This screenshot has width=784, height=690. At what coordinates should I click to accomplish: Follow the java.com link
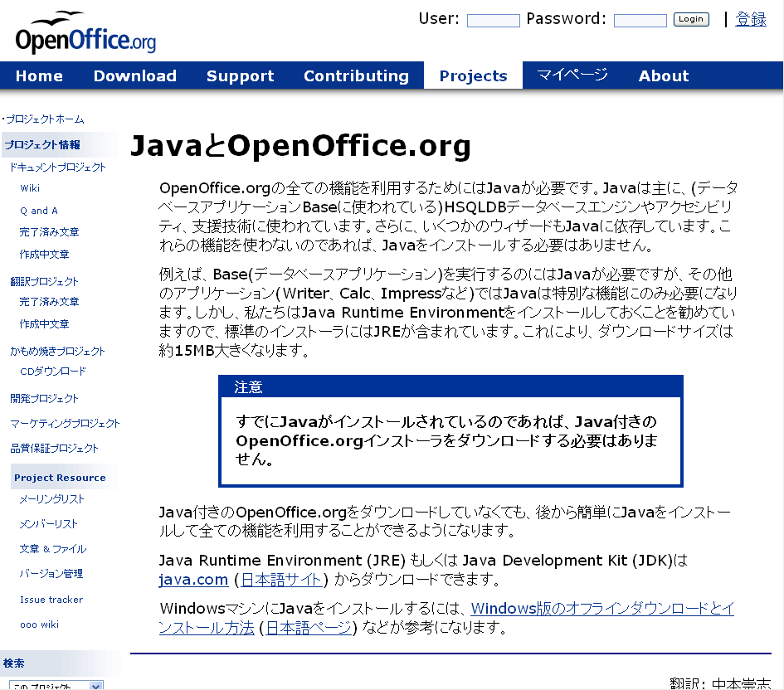tap(193, 580)
